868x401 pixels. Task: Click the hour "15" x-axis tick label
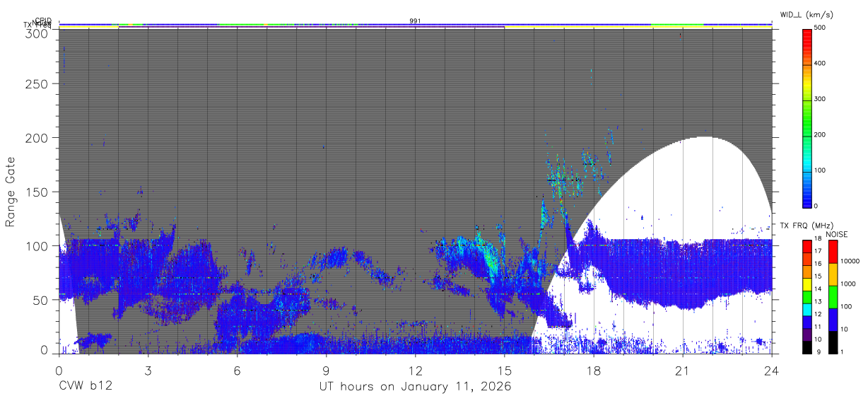click(504, 370)
